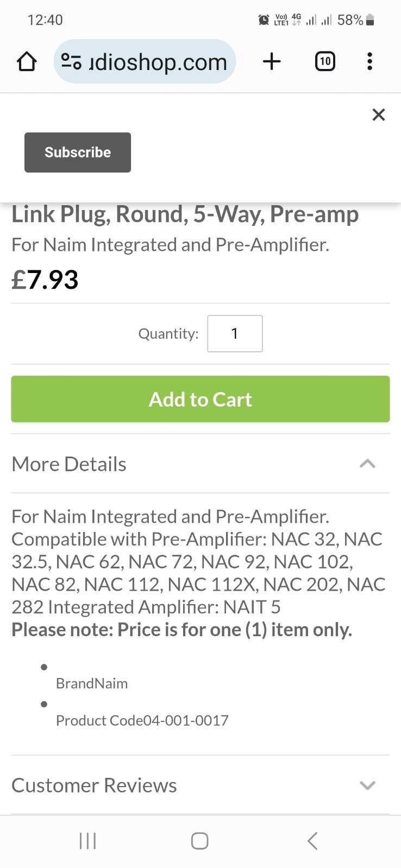Screen dimensions: 401x868
Task: Close the subscribe popup with X
Action: [x=379, y=115]
